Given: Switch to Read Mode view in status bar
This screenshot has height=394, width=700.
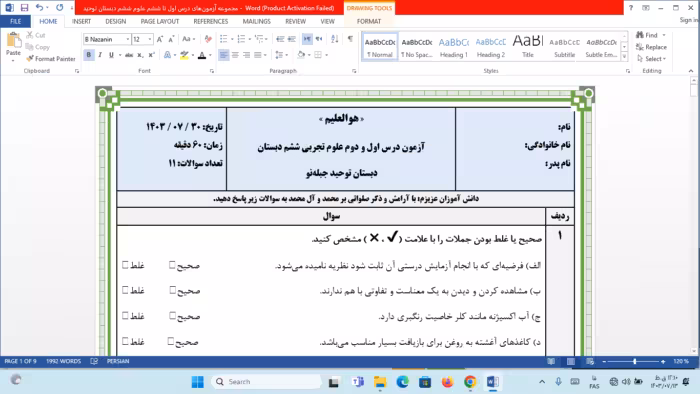Looking at the screenshot, I should 551,361.
